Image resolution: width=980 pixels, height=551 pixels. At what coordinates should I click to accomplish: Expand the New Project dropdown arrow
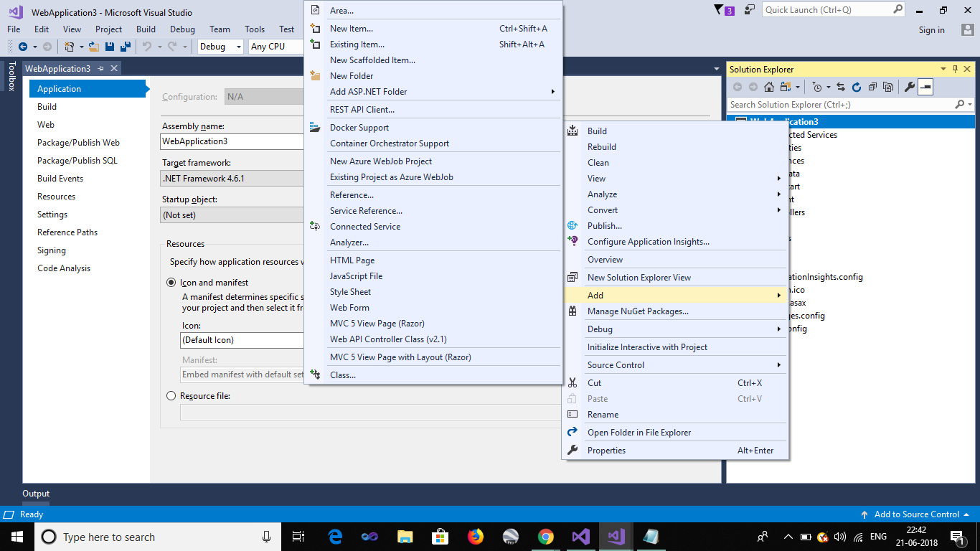[x=81, y=47]
